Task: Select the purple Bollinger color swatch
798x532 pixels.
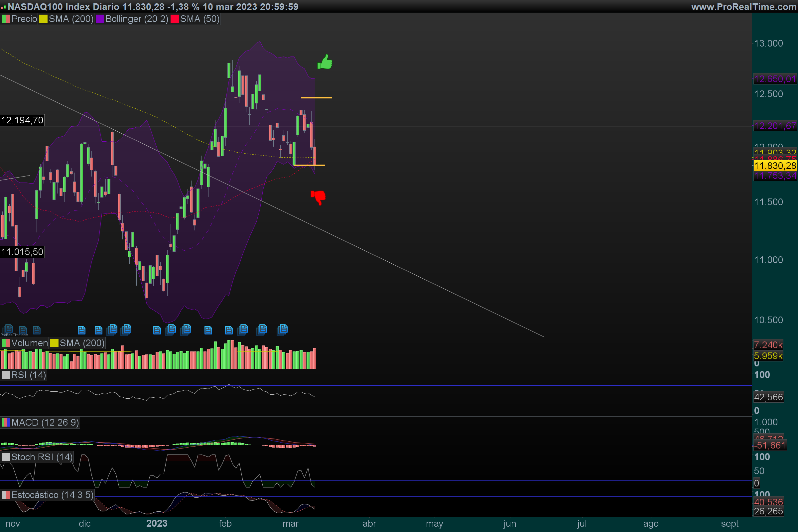Action: point(100,19)
